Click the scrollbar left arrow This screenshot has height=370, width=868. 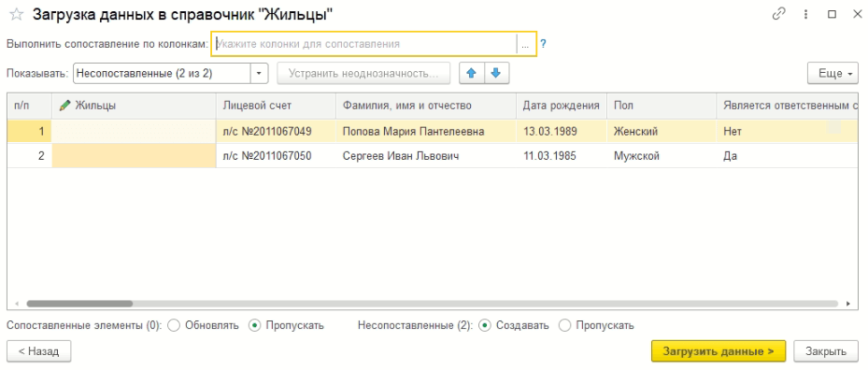point(17,304)
